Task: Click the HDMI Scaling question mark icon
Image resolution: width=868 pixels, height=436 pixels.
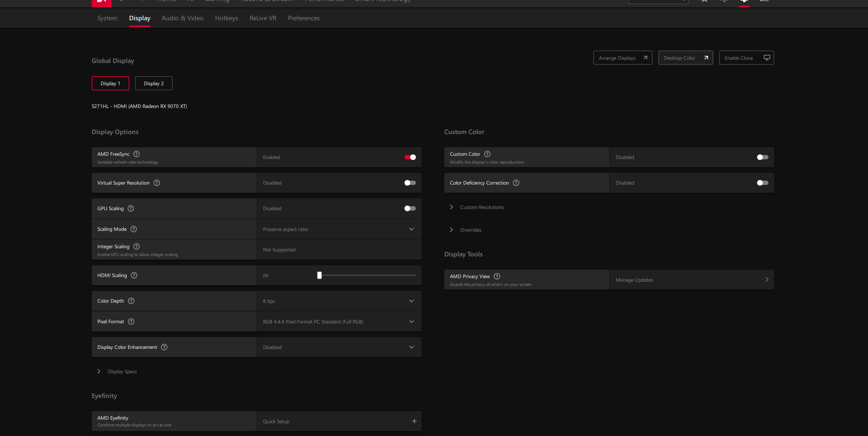Action: [x=134, y=275]
